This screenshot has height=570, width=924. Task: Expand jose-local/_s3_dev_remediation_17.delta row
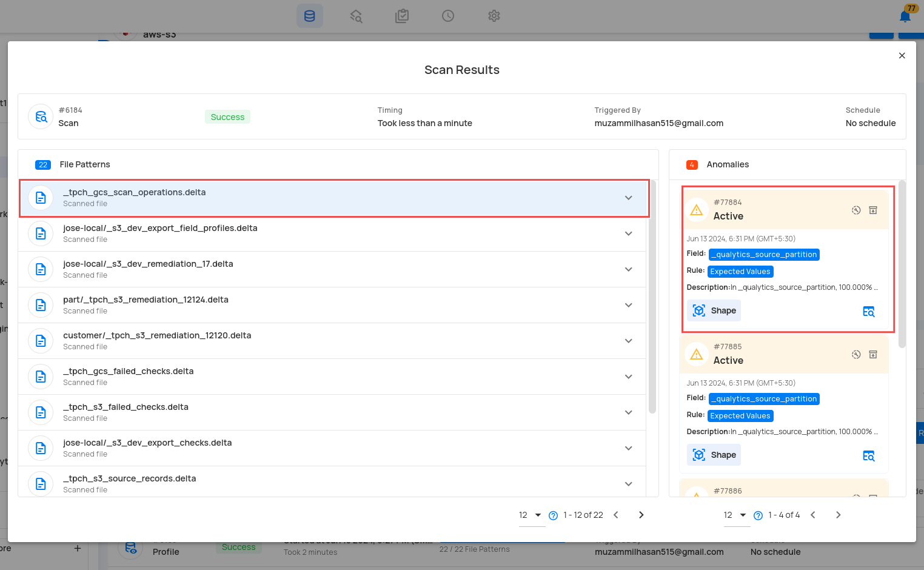pos(629,269)
